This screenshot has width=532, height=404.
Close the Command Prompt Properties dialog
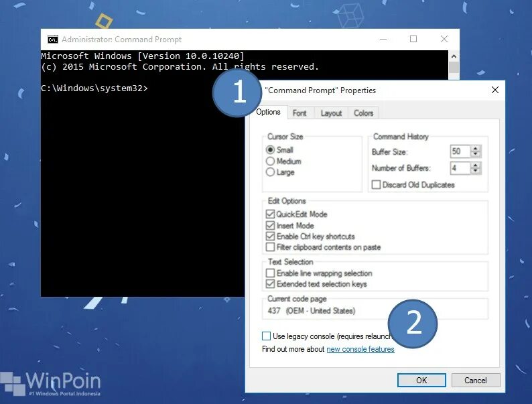(495, 90)
